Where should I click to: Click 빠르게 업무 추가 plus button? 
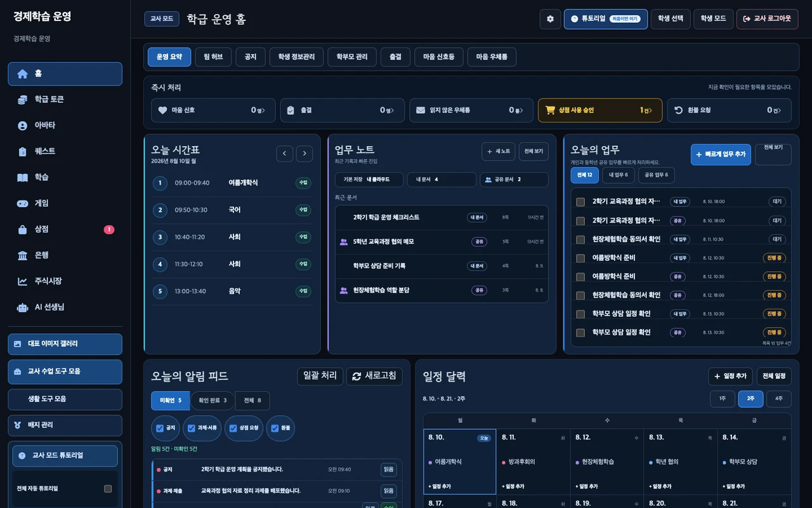click(721, 155)
